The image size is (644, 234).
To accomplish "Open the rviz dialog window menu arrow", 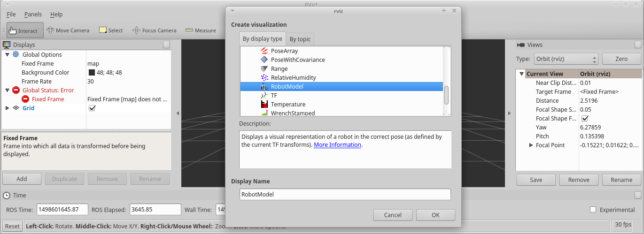I will [x=233, y=10].
